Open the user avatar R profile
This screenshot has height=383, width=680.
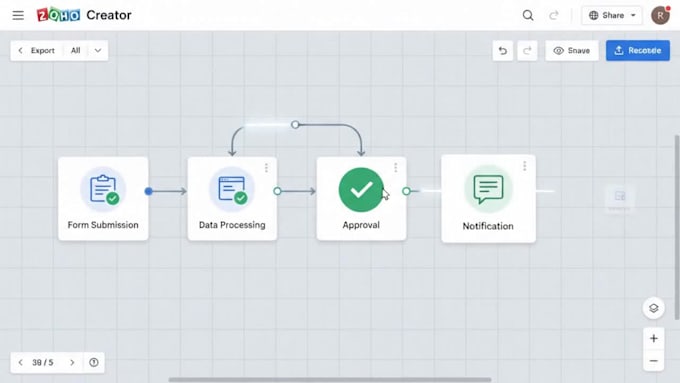click(x=660, y=16)
